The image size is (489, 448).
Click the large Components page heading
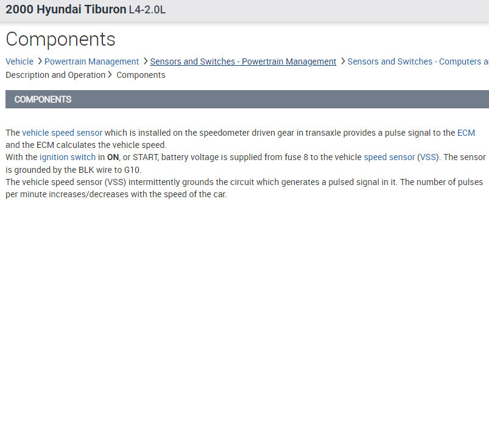[x=60, y=39]
